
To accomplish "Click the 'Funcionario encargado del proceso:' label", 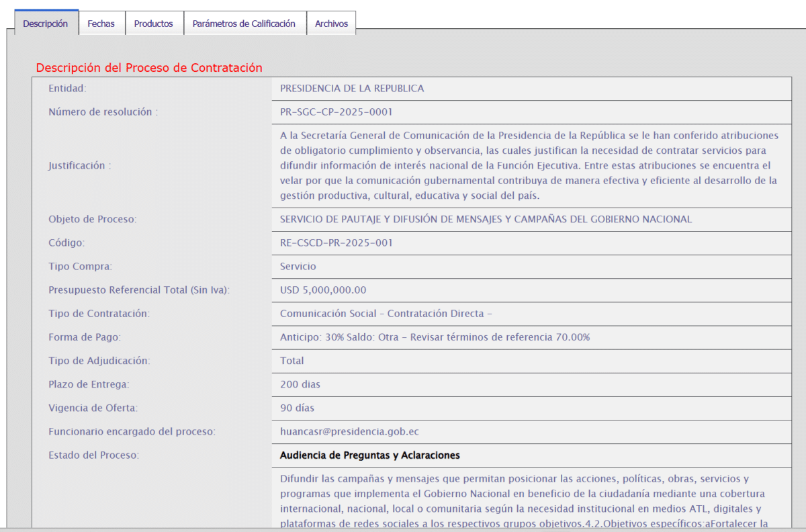I will click(132, 432).
